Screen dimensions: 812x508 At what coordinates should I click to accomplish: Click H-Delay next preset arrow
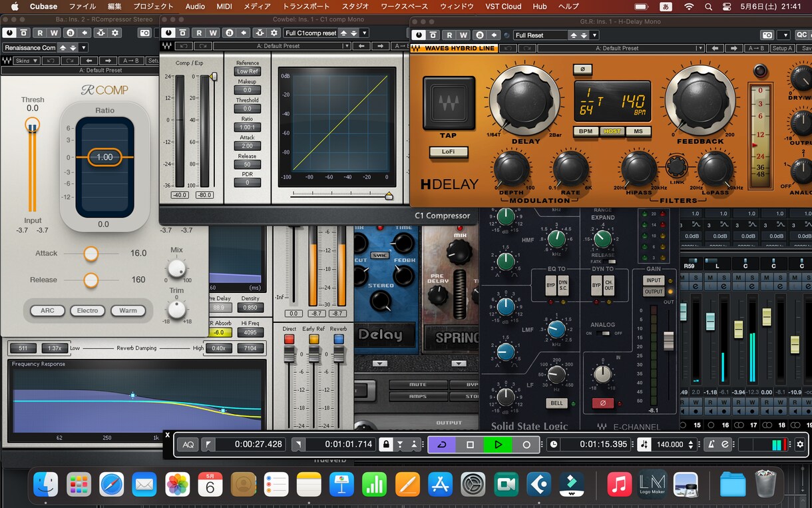click(734, 48)
